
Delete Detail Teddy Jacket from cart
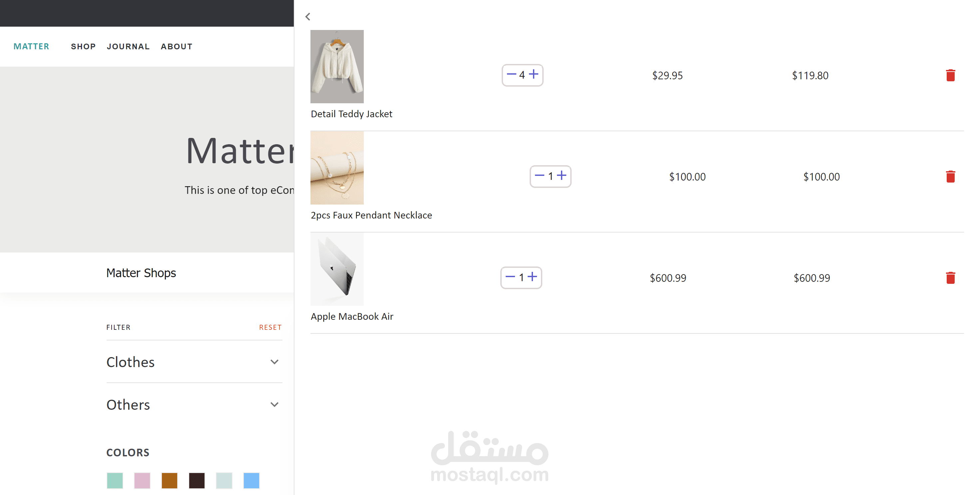pyautogui.click(x=950, y=75)
